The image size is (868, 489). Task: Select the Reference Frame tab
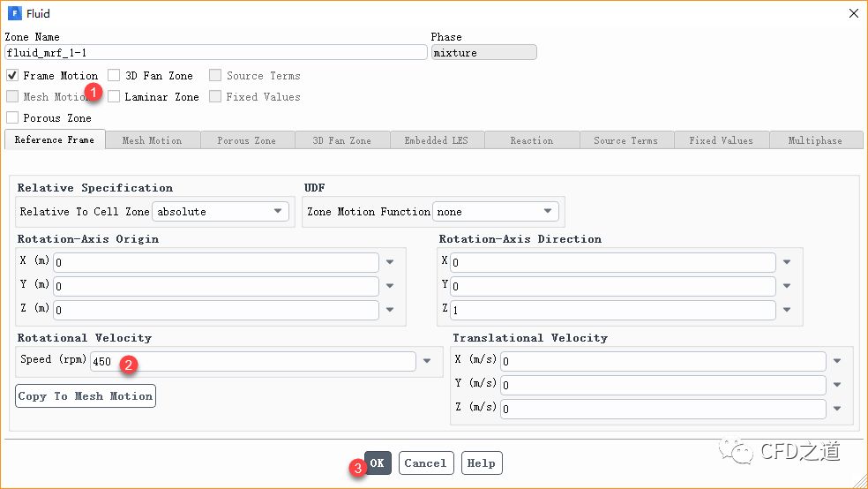coord(55,140)
